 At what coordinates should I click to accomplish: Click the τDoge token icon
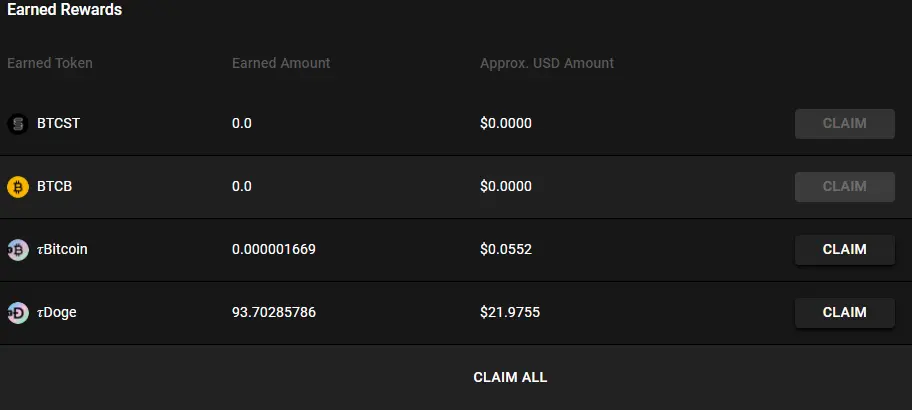coord(17,313)
